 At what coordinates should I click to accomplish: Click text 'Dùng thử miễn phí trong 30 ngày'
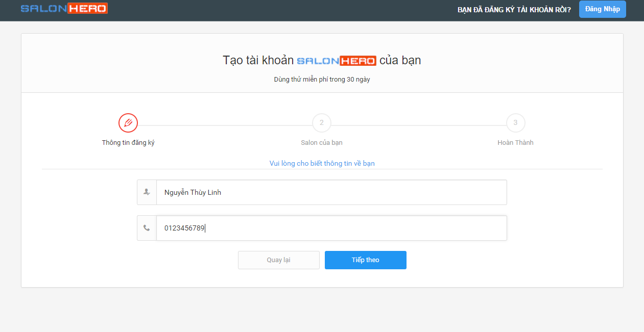click(322, 80)
